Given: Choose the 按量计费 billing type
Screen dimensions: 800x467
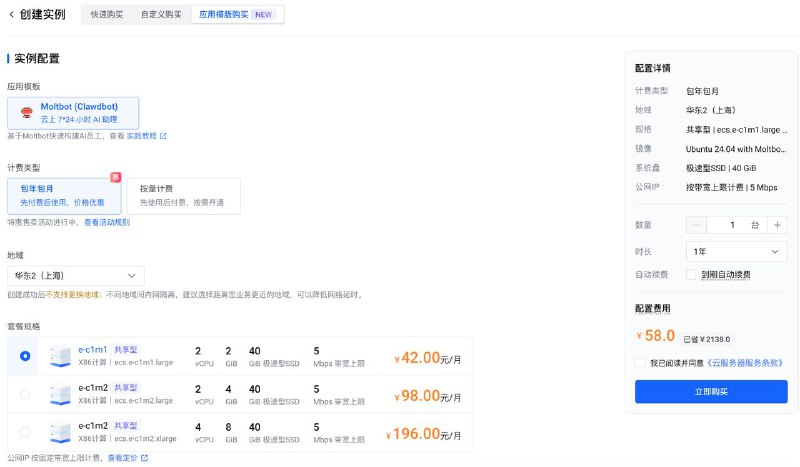Looking at the screenshot, I should 184,196.
